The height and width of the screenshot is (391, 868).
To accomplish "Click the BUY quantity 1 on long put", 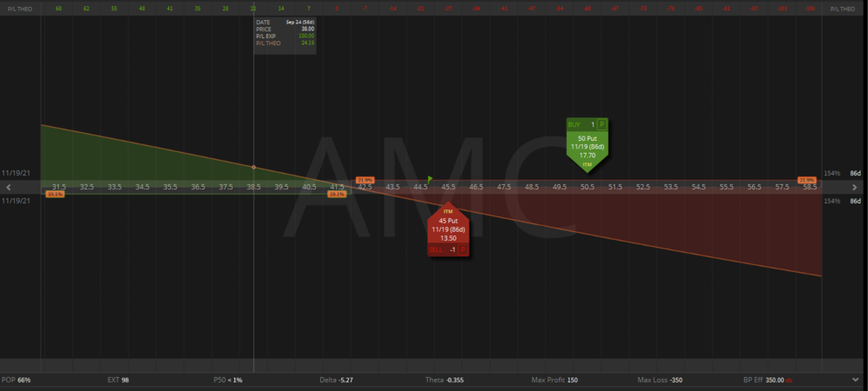I will tap(590, 124).
